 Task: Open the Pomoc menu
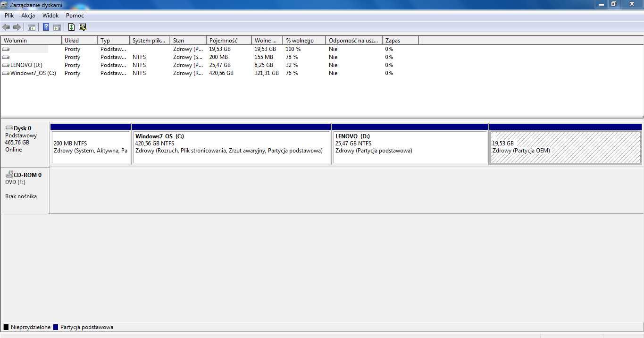point(75,16)
